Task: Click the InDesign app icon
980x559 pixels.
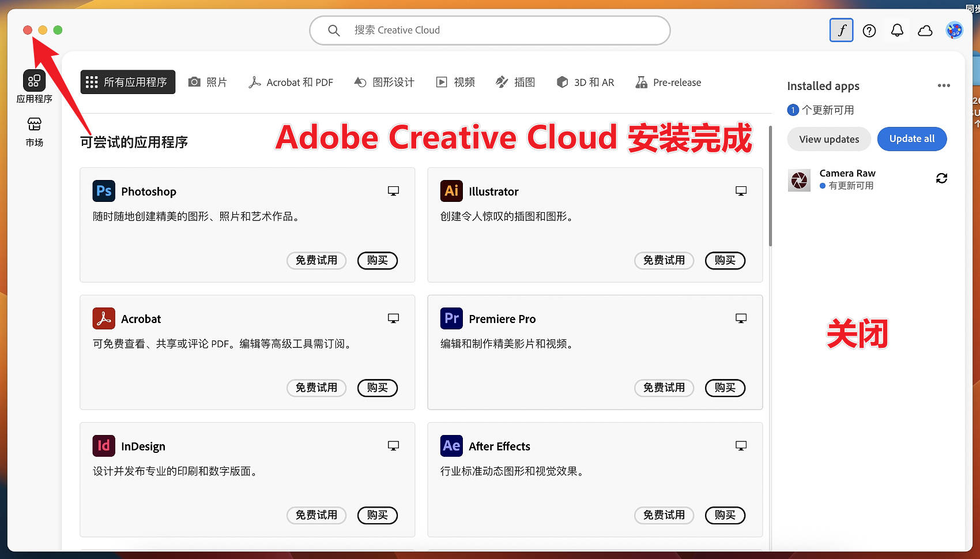Action: coord(104,446)
